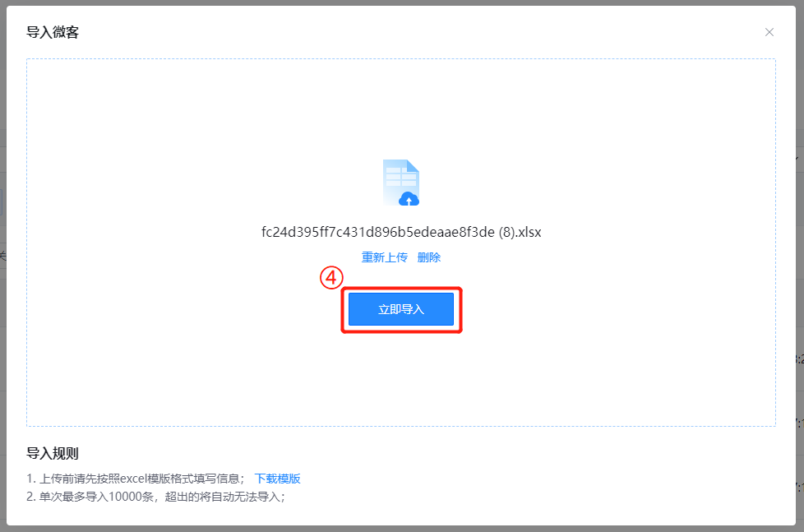
Task: Click the grid cells in the file icon
Action: [x=401, y=177]
